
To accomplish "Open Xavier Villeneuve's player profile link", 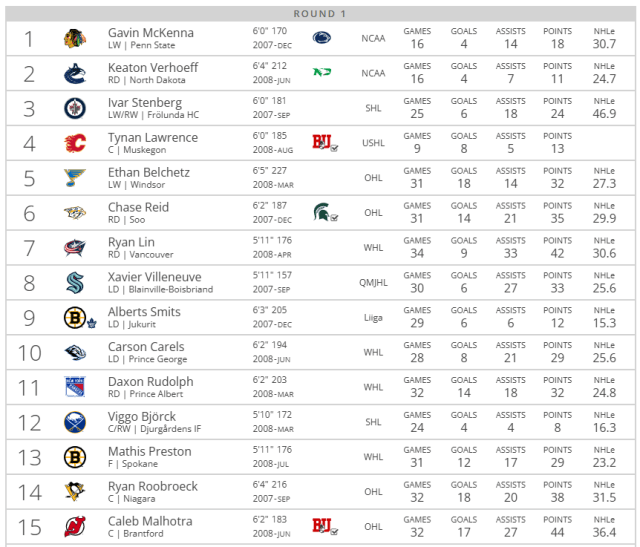I will click(x=154, y=277).
